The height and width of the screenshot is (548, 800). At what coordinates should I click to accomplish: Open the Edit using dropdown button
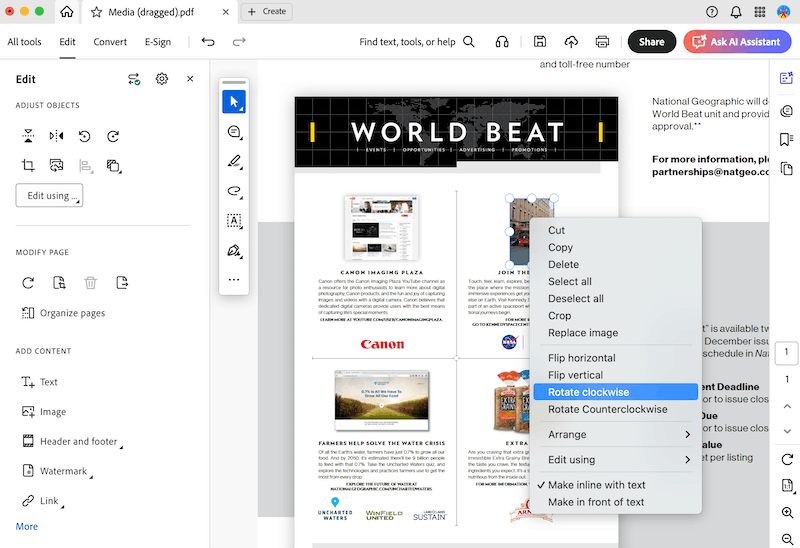(x=49, y=195)
